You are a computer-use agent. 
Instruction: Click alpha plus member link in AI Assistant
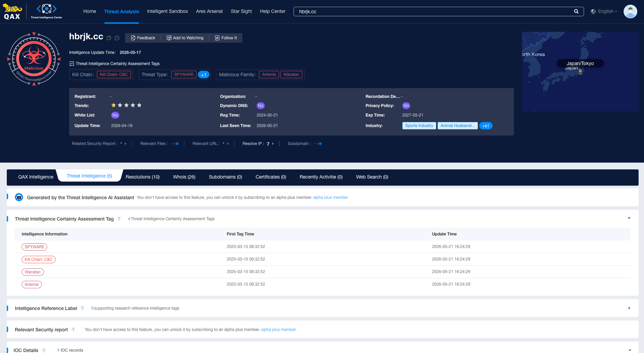click(x=330, y=198)
